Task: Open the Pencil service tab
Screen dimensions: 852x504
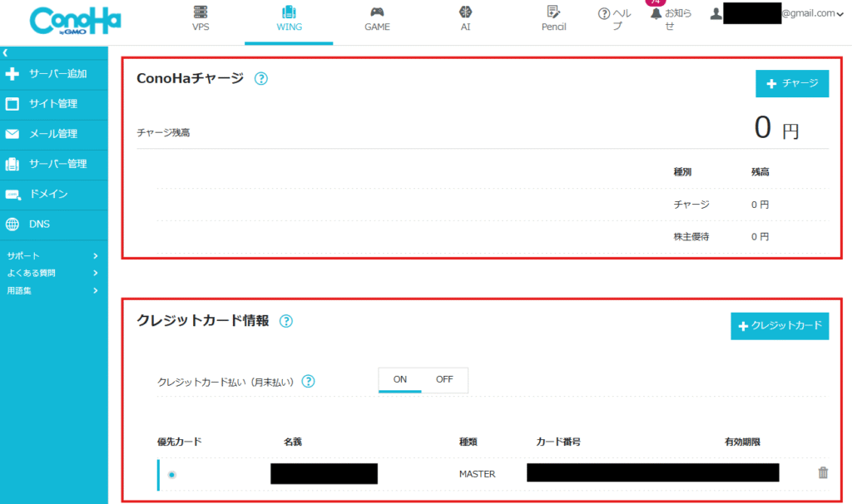Action: point(553,19)
